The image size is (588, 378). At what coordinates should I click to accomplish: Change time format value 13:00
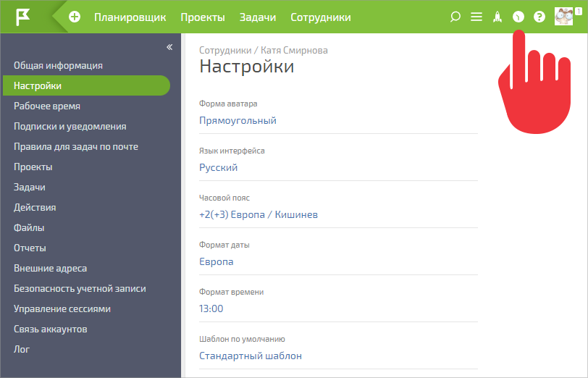[211, 308]
